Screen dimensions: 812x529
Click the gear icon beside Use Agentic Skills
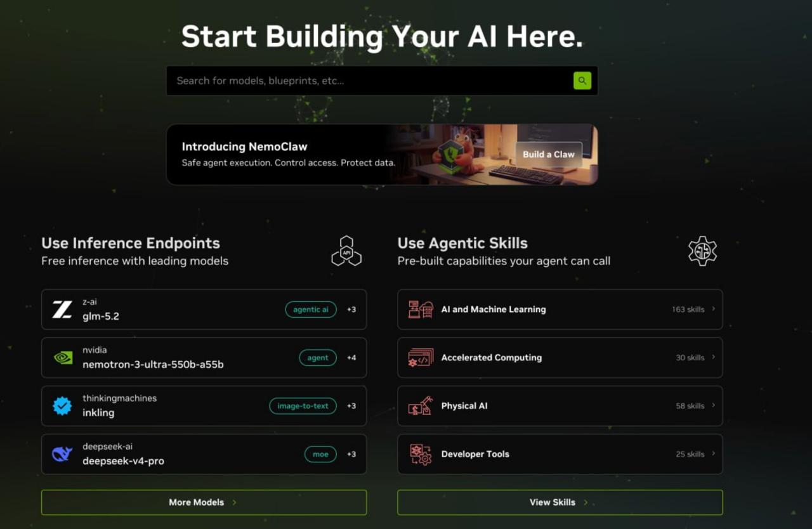point(703,251)
